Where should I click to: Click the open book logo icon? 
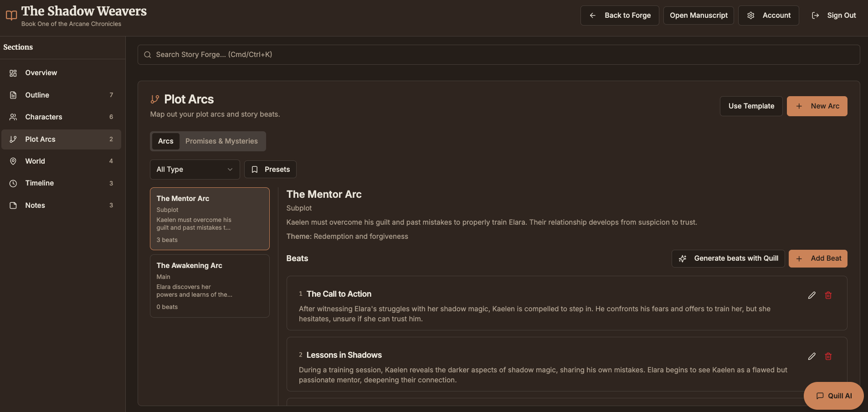[x=11, y=15]
